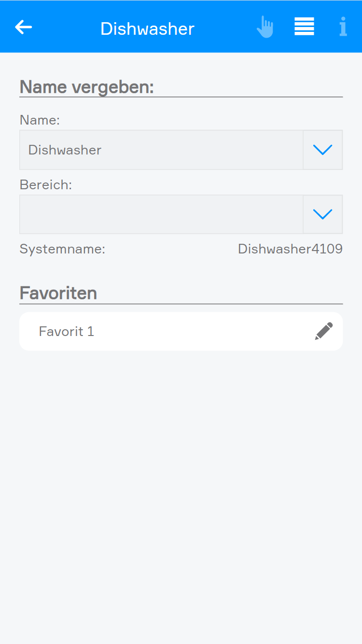Click the "Name vergeben:" section heading
The height and width of the screenshot is (644, 362).
86,87
